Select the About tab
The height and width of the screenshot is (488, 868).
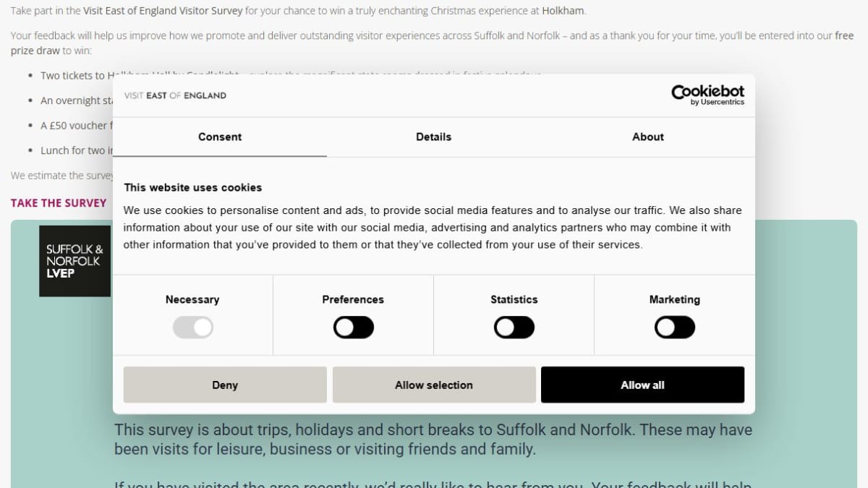648,137
